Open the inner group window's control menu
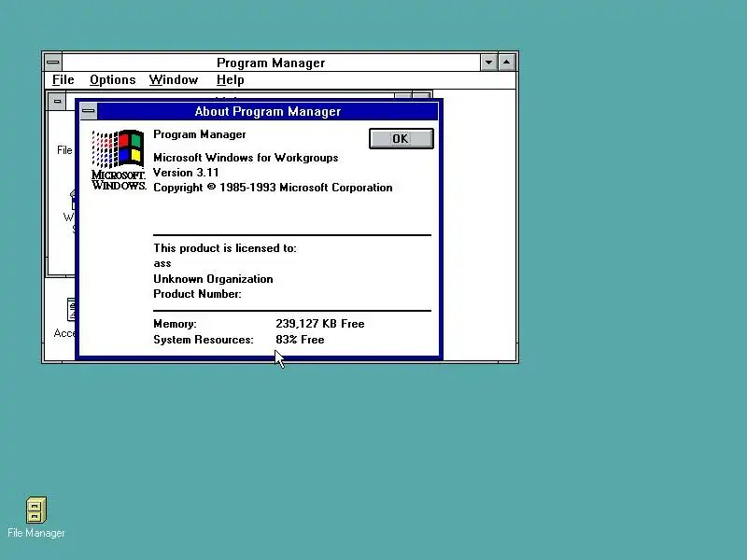This screenshot has width=747, height=560. (57, 102)
